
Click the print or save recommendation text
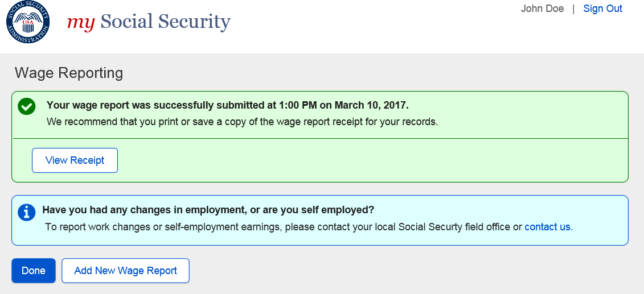coord(242,122)
